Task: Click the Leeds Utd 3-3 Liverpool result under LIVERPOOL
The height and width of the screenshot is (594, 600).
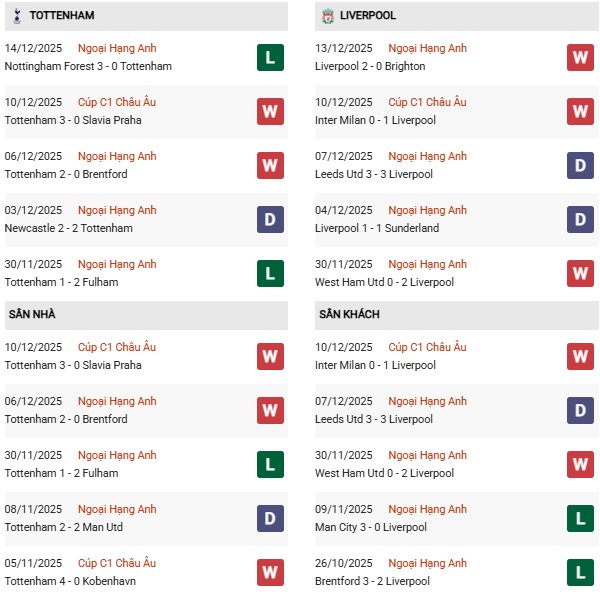Action: 376,174
